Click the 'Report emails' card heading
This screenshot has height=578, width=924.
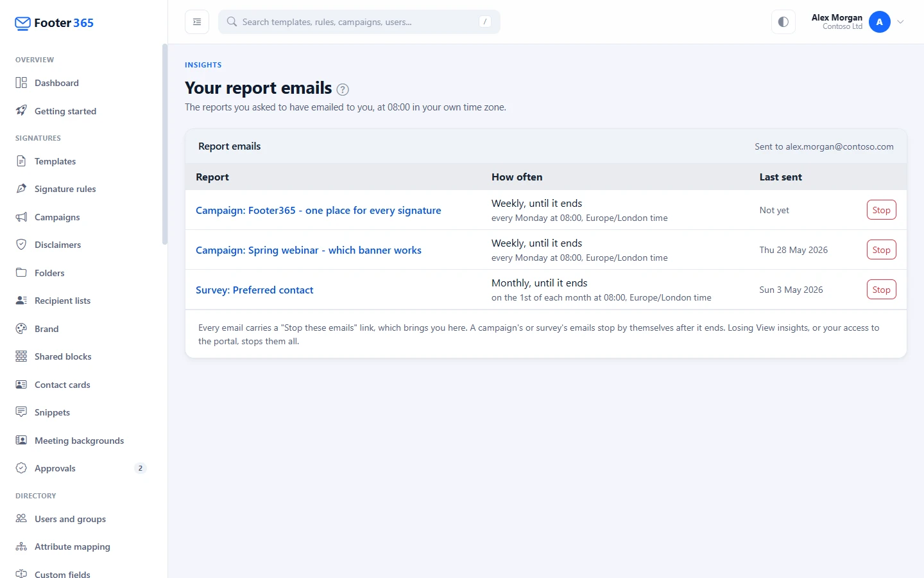(x=230, y=146)
